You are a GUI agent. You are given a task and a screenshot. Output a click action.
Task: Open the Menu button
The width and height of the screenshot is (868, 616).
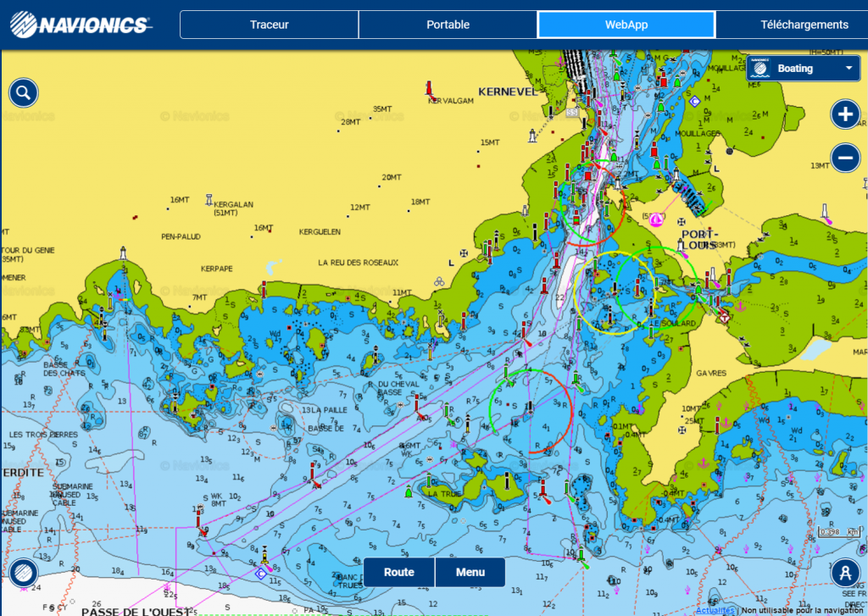[x=470, y=572]
